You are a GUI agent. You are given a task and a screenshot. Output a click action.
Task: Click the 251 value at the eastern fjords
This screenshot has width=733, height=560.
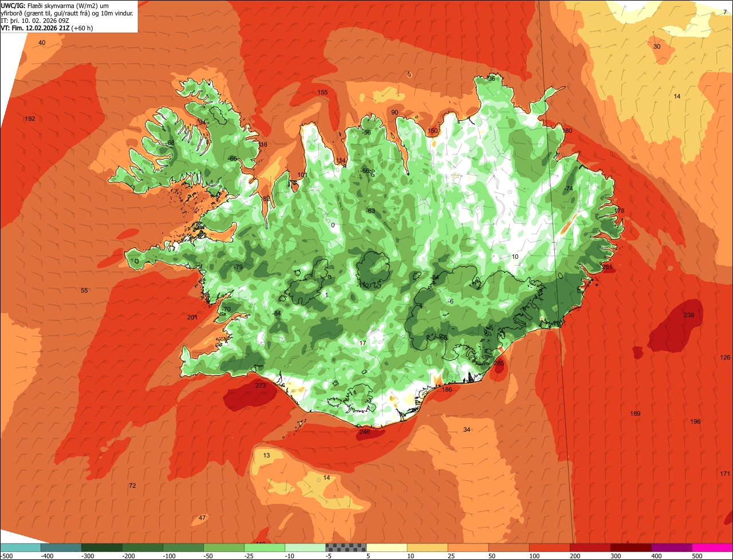pos(608,267)
